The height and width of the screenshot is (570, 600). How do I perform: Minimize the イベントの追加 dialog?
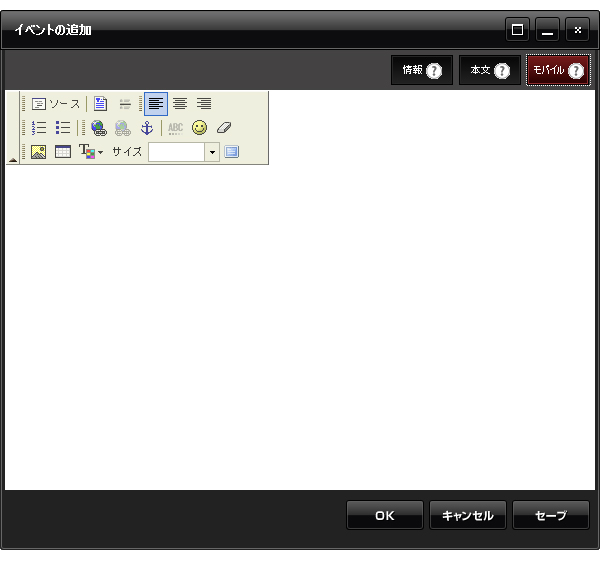point(547,29)
